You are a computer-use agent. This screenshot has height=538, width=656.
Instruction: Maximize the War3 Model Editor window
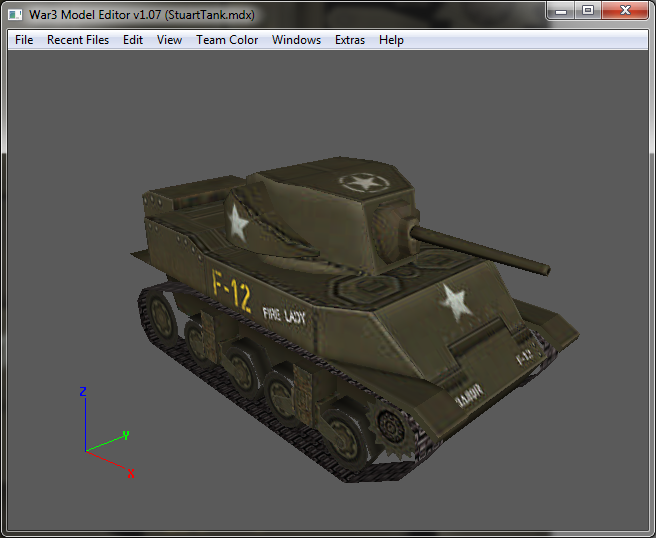[x=588, y=10]
